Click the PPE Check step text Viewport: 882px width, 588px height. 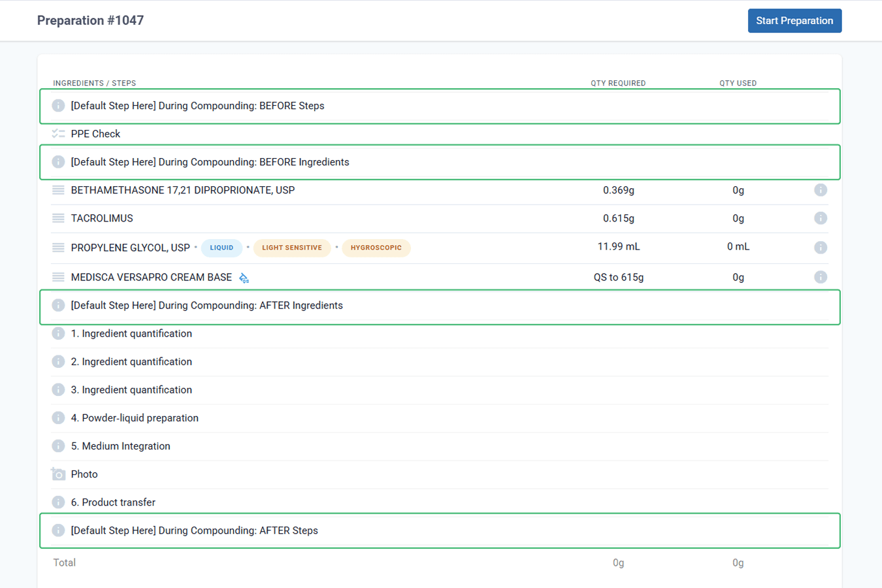click(95, 134)
